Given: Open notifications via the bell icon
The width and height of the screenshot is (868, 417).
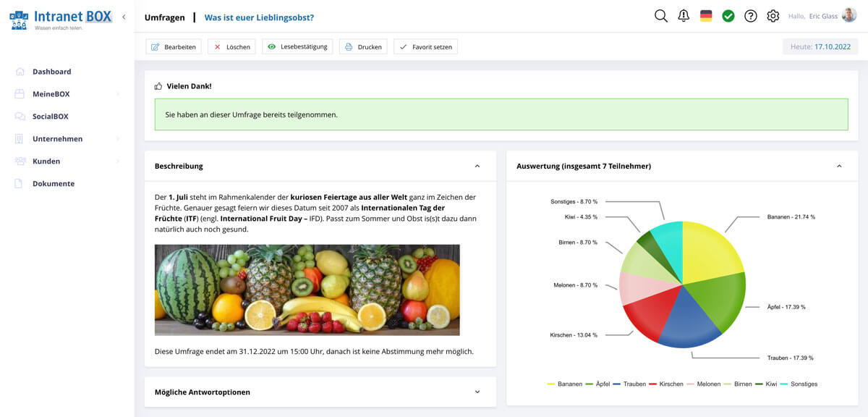Looking at the screenshot, I should 684,15.
